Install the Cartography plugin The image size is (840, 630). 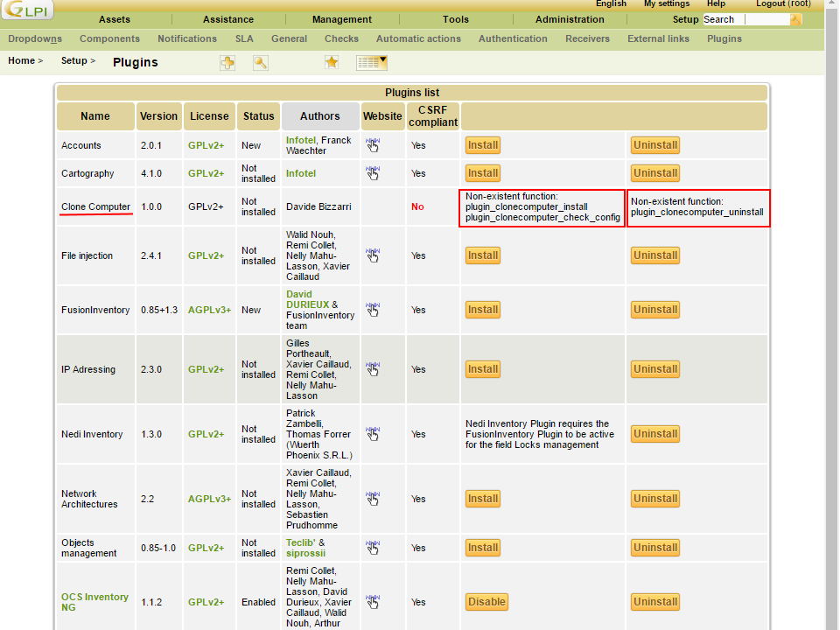tap(483, 173)
